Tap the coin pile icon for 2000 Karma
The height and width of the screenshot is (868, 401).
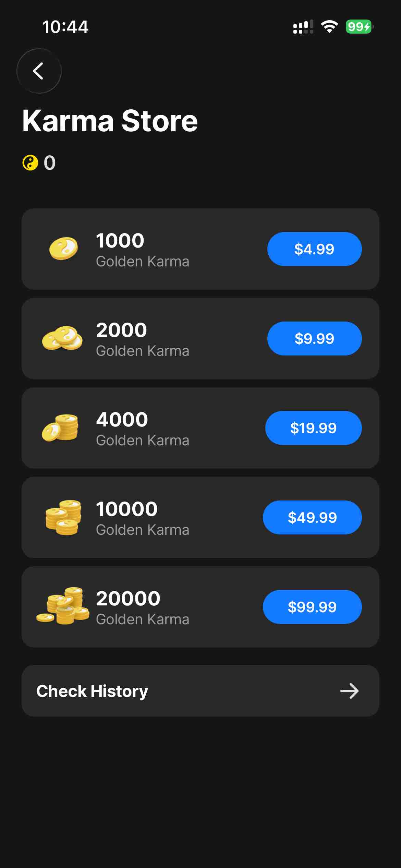tap(62, 338)
